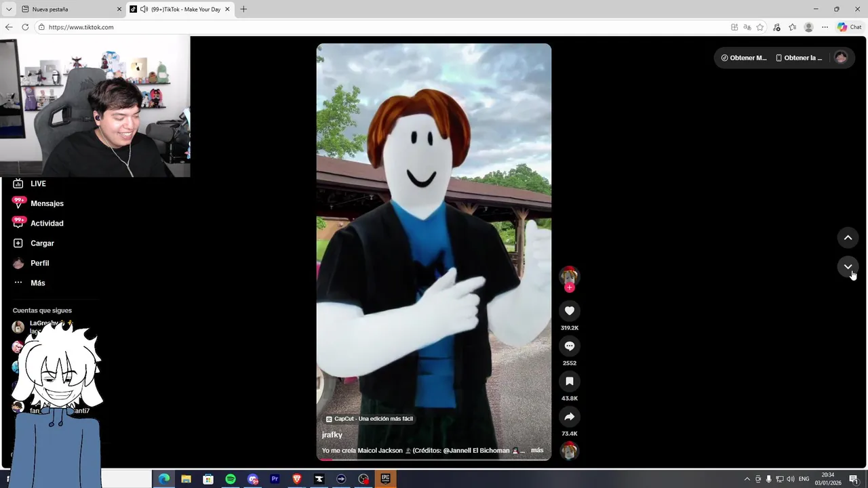Open Spotify from the taskbar
The width and height of the screenshot is (868, 488).
click(231, 479)
